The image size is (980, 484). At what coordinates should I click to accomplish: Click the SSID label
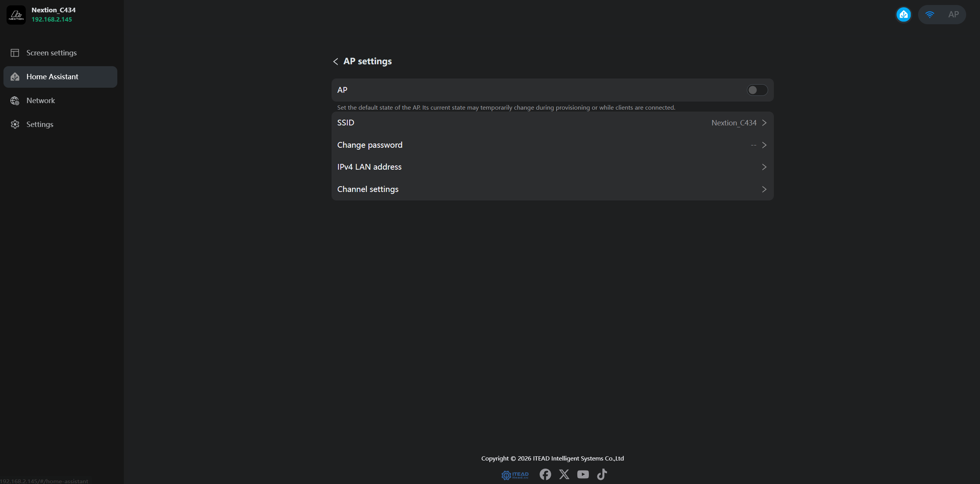pyautogui.click(x=345, y=123)
